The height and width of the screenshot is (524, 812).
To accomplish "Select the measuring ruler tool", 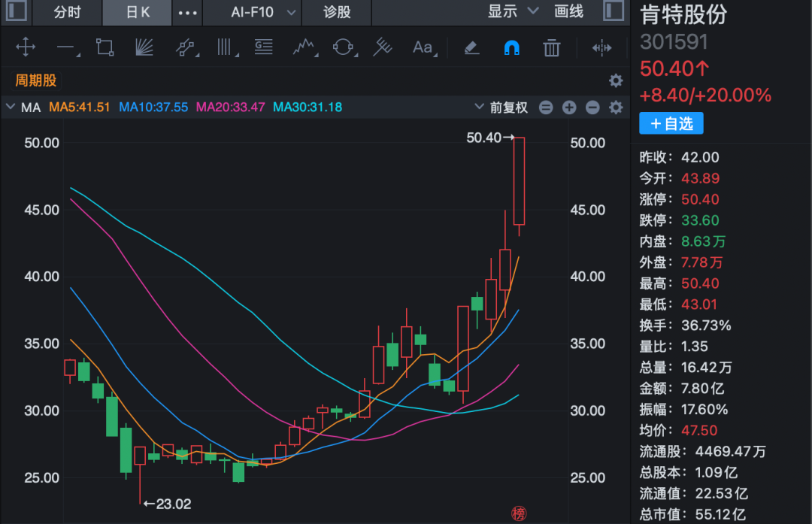I will (x=383, y=47).
